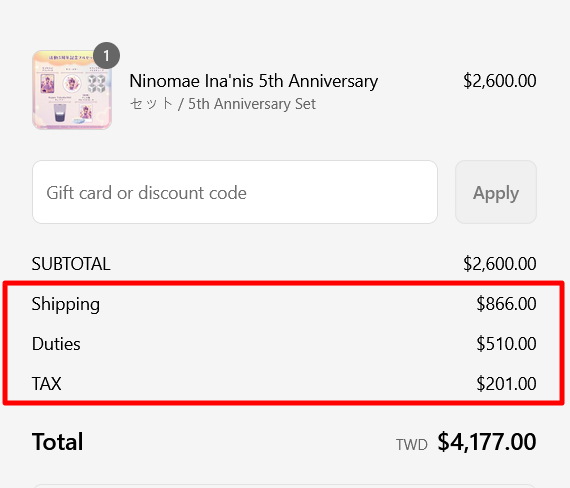Click the subtotal amount $2,600.00
Viewport: 570px width, 488px height.
click(499, 264)
